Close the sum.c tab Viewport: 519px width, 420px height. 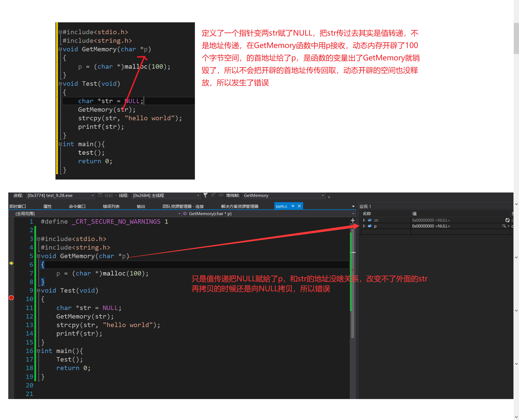coord(299,206)
